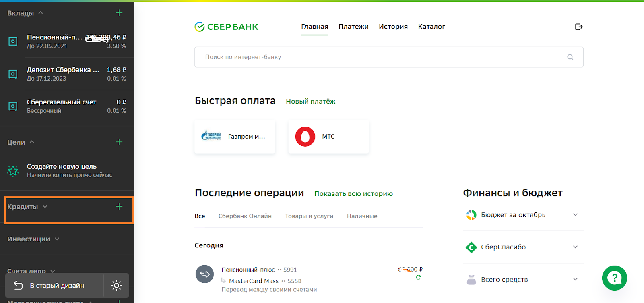Viewport: 644px width, 303px height.
Task: Click the search magnifier icon
Action: (570, 57)
